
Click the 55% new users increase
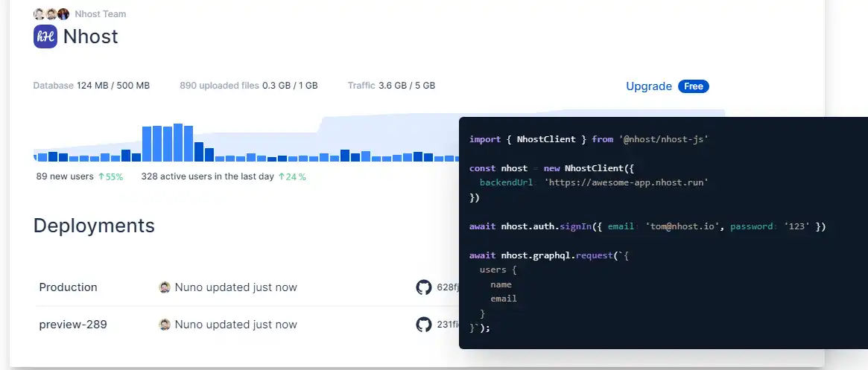pyautogui.click(x=111, y=177)
